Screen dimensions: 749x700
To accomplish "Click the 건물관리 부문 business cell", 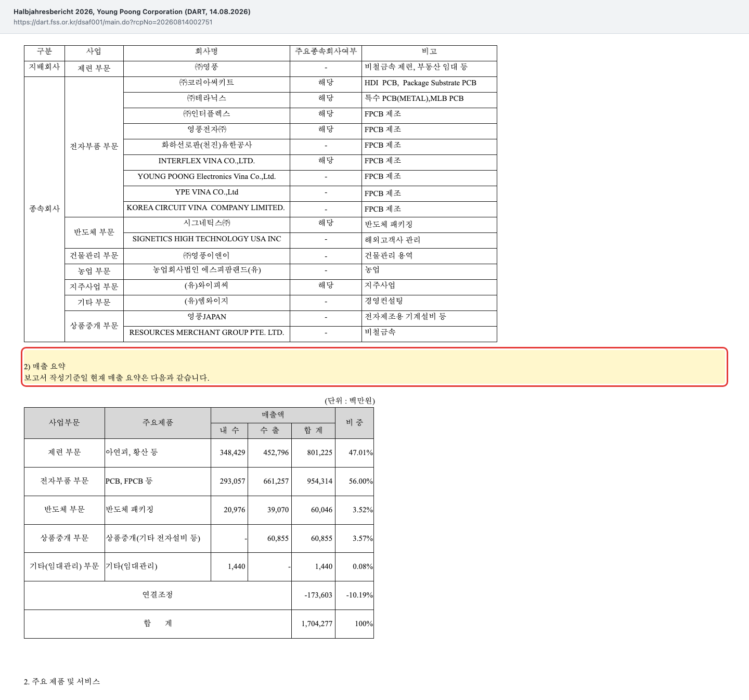I will pyautogui.click(x=94, y=255).
